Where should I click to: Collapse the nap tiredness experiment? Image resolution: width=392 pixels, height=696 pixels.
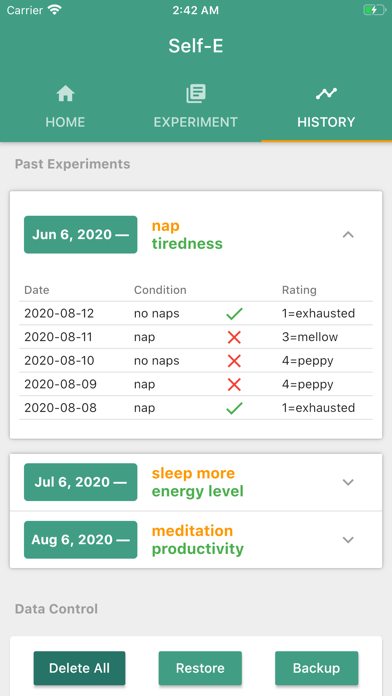(x=348, y=235)
